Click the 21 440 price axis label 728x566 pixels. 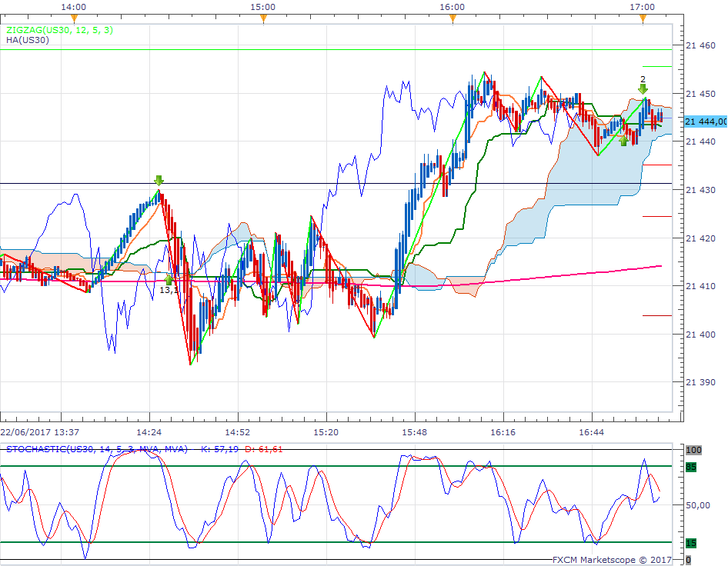coord(700,141)
